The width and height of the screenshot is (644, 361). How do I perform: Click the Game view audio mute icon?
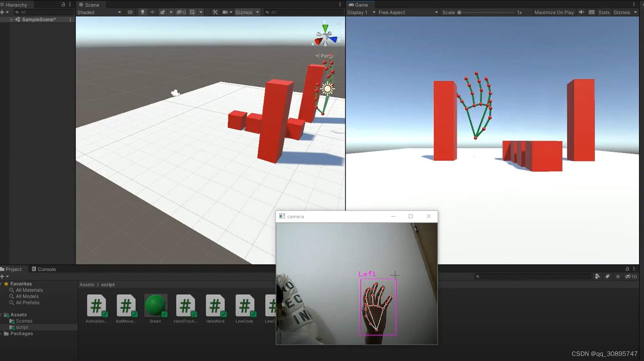582,12
